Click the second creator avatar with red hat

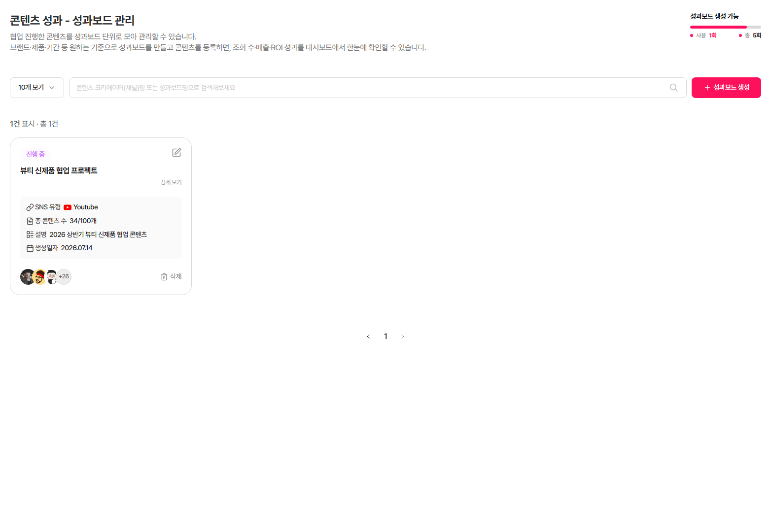click(40, 277)
